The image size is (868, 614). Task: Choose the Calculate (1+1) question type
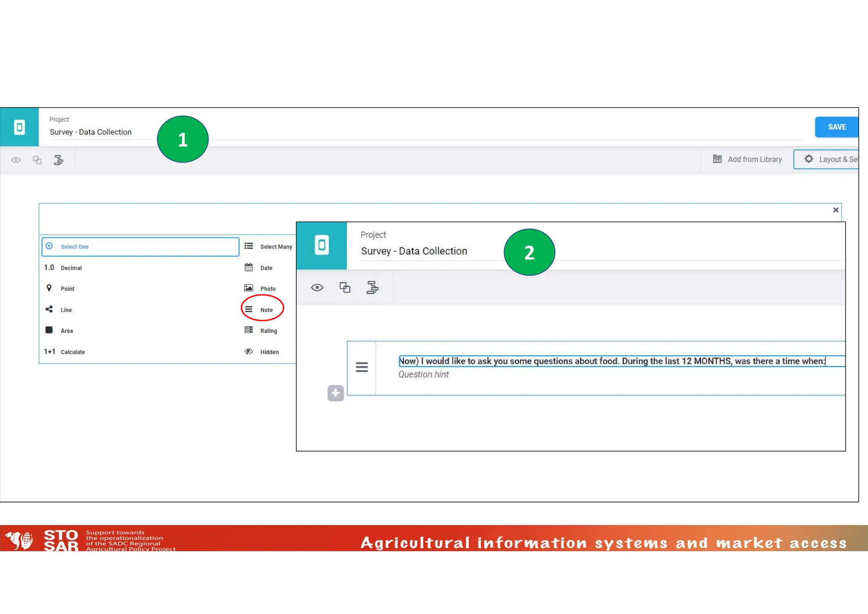click(72, 352)
